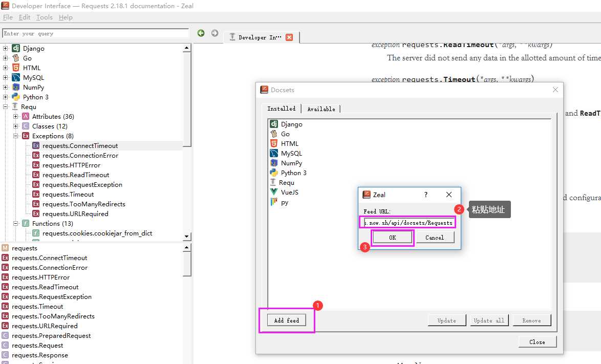Focus the Feed URL input field

pos(408,223)
